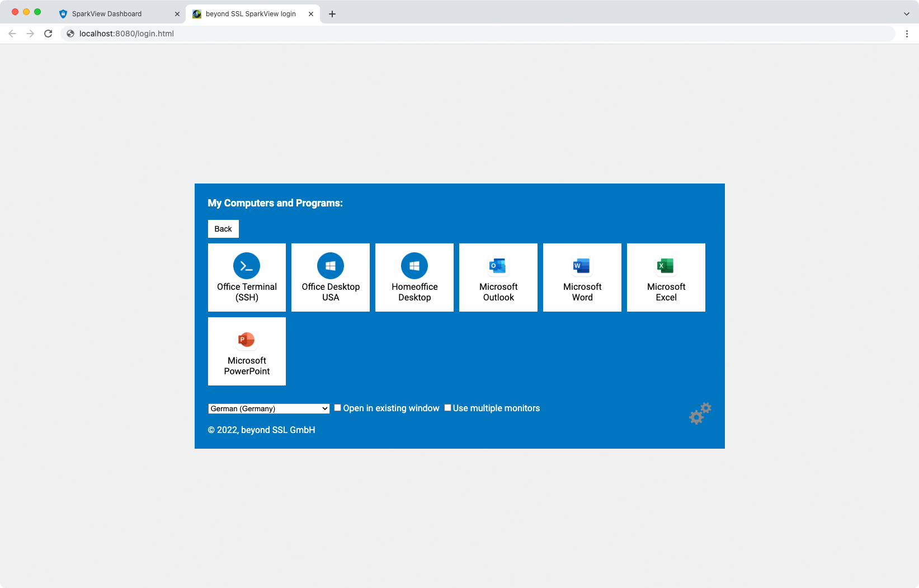This screenshot has height=588, width=919.
Task: Select the beyond SSL SparkView login tab
Action: [253, 14]
